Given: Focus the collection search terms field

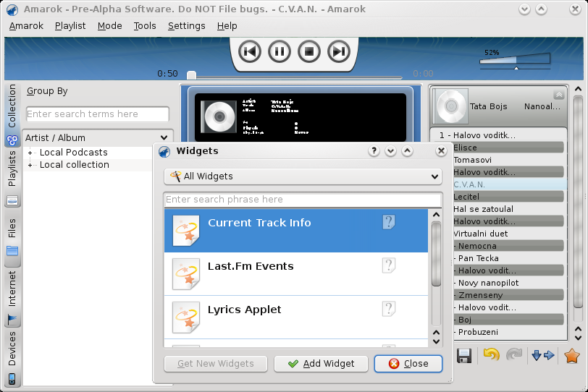Looking at the screenshot, I should tap(98, 114).
